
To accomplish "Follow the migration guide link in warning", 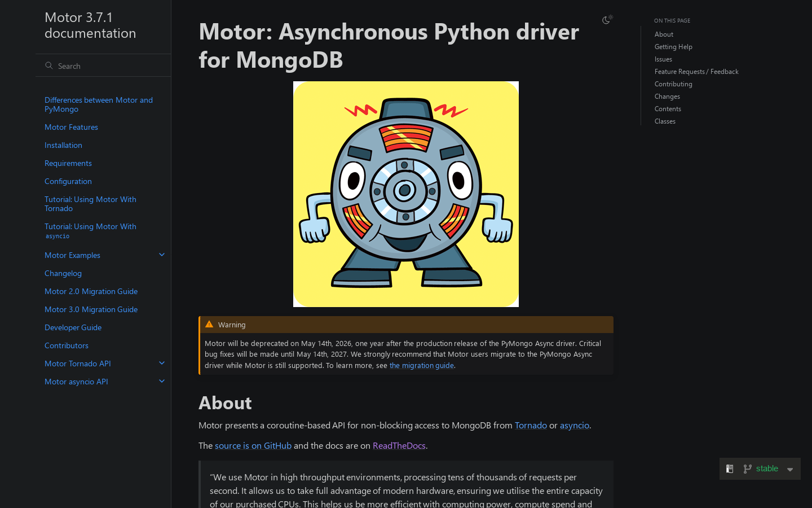I will 422,365.
